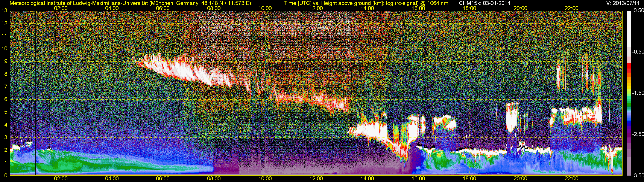Click the 18:00 label on the bottom time axis
This screenshot has height=182, width=644.
469,179
